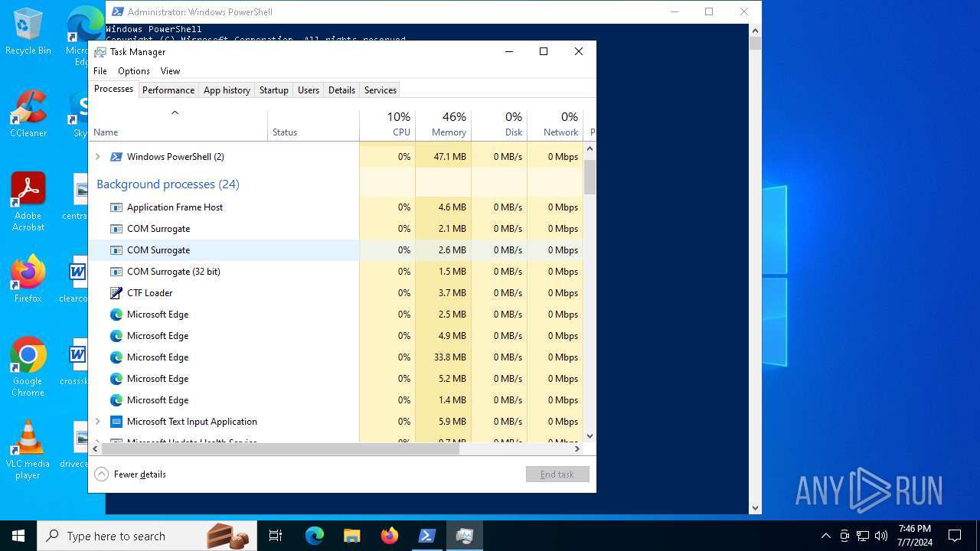Click the Microsoft Text Input Application icon
The width and height of the screenshot is (980, 551).
116,422
